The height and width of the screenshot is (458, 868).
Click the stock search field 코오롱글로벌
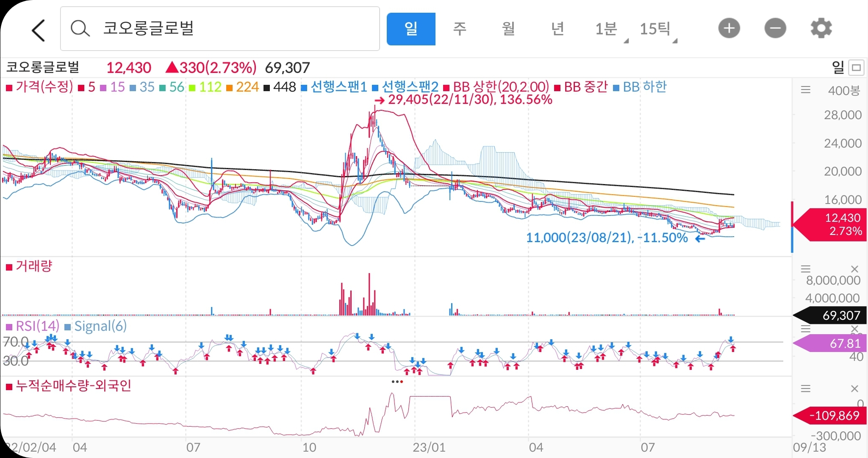pyautogui.click(x=220, y=29)
